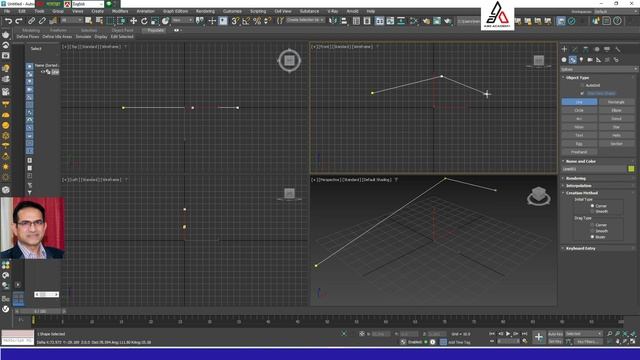Open the Workspaces Default dropdown
Viewport: 640px width, 360px height.
(x=616, y=11)
